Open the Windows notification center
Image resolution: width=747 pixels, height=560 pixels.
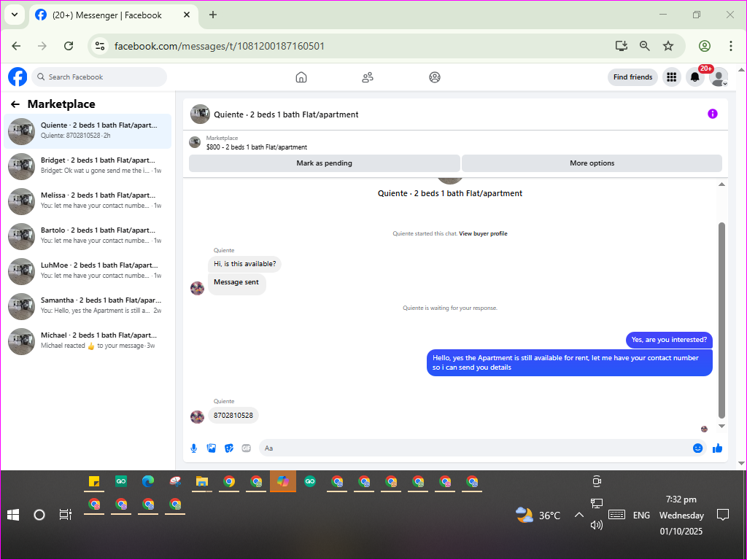click(x=723, y=515)
